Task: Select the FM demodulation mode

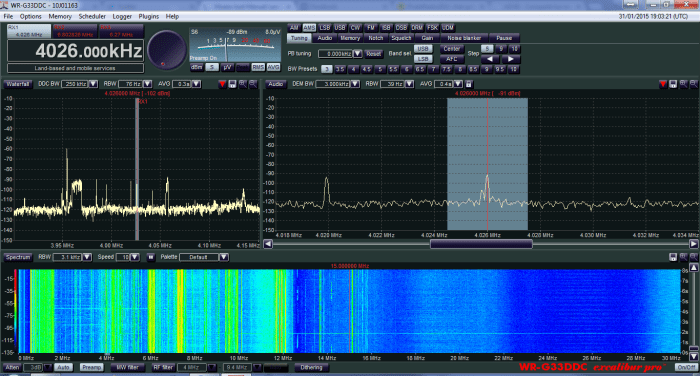Action: (x=371, y=28)
